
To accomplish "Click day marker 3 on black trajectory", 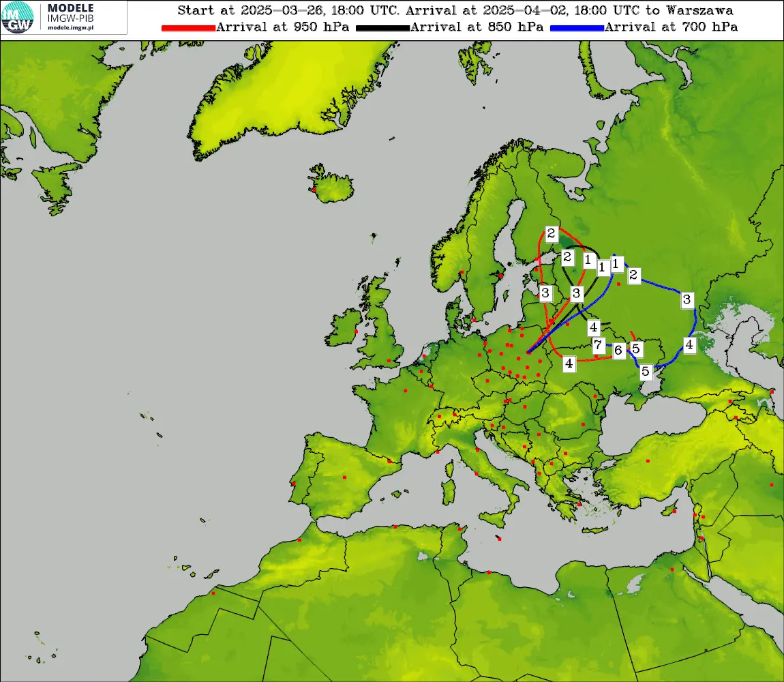I will 577,294.
